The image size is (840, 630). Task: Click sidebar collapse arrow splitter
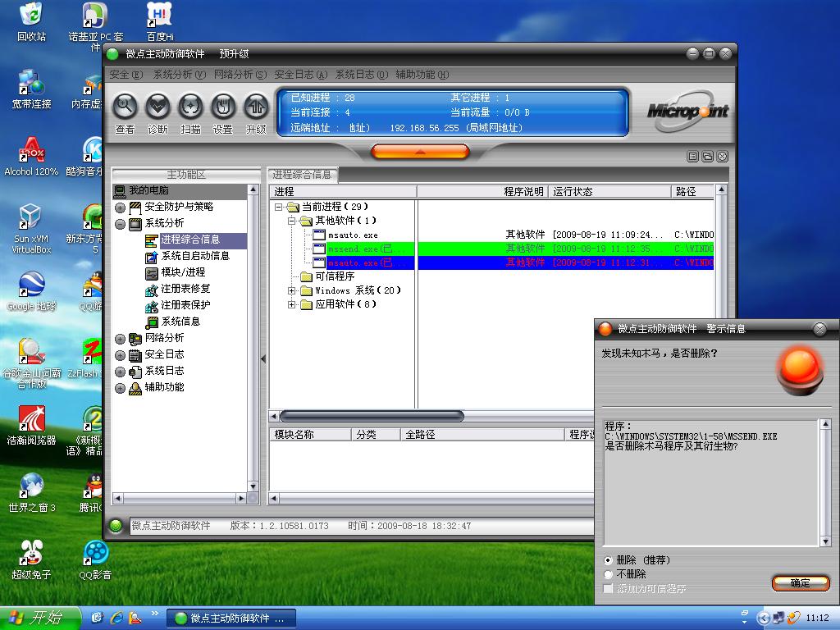click(x=263, y=359)
